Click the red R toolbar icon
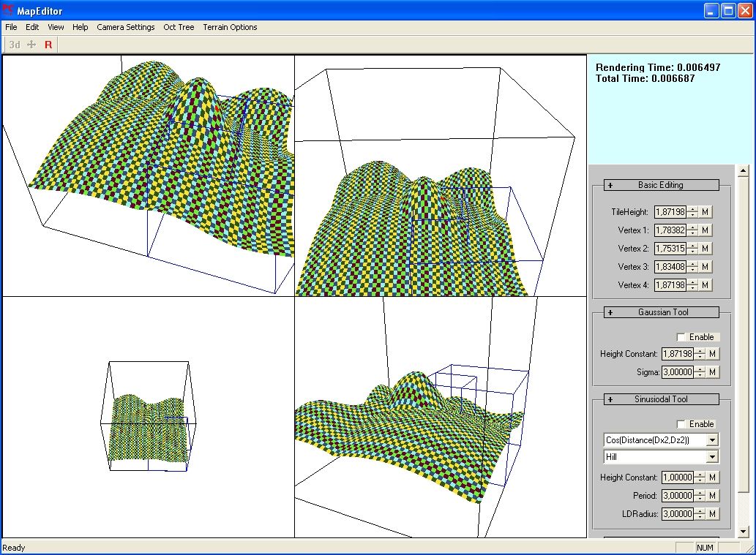Screen dimensions: 756x555 pyautogui.click(x=48, y=45)
